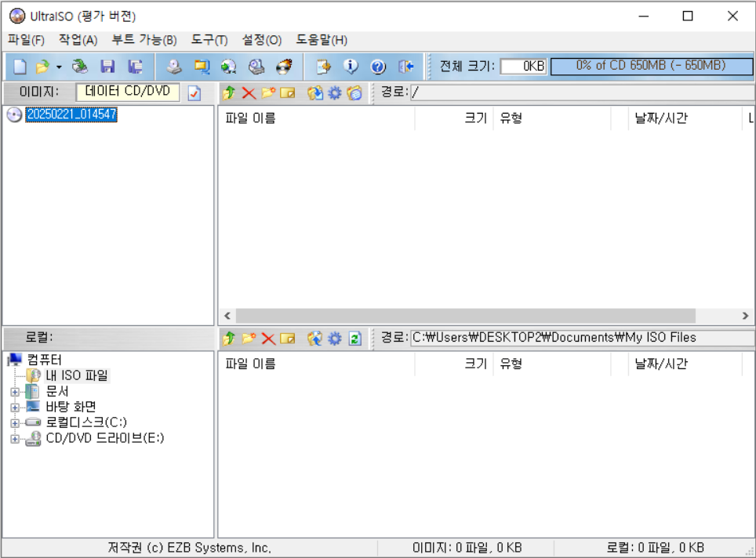Click right arrow of image pane scrollbar
The image size is (756, 558).
pos(745,316)
